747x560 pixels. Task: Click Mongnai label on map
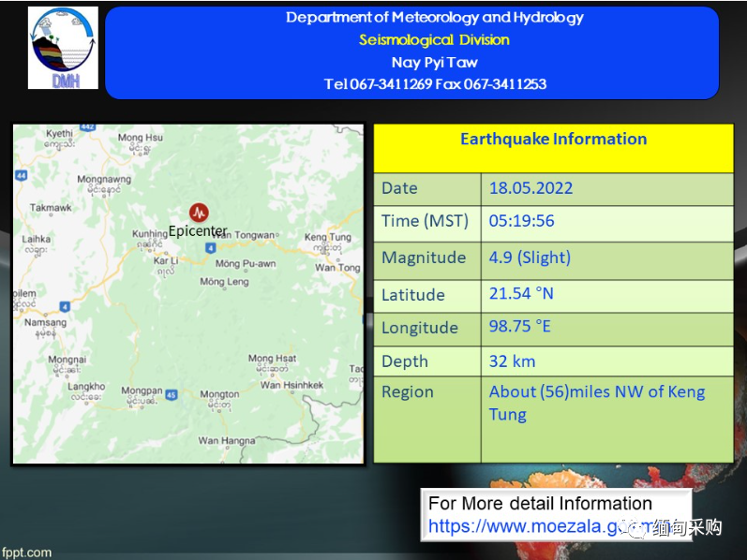(x=67, y=360)
